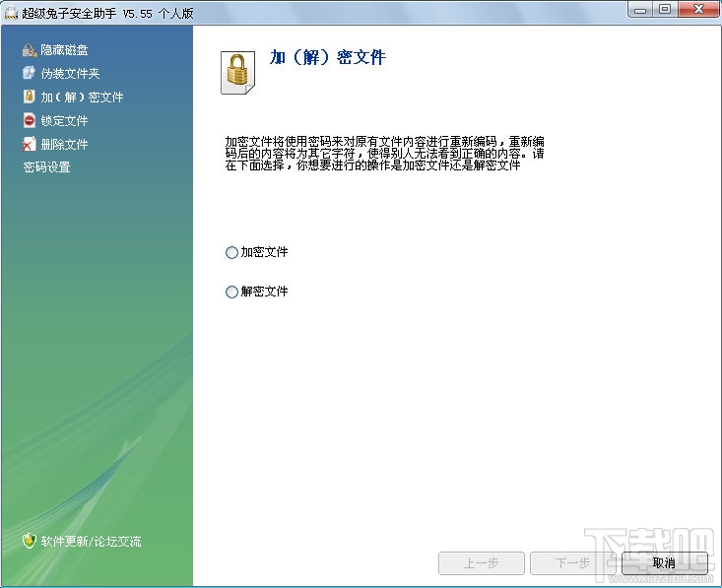Viewport: 722px width, 588px height.
Task: Click the 隐藏磁盘 disk icon
Action: [x=29, y=49]
